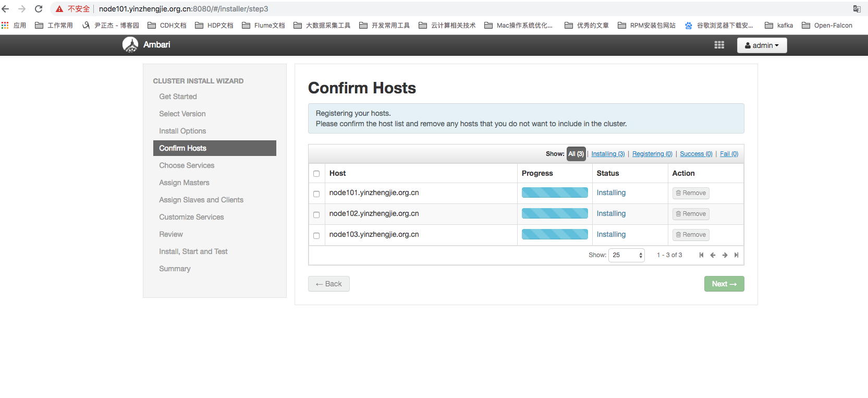Open Installing status link for node103
Screen dimensions: 868x398
611,234
